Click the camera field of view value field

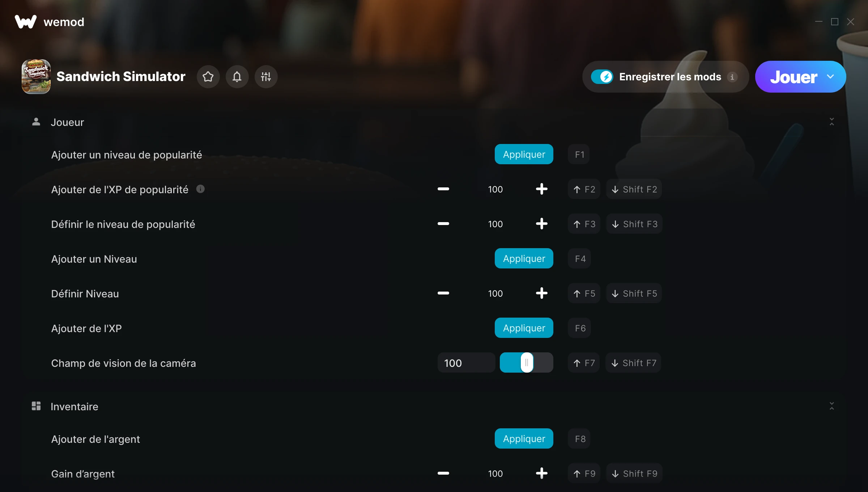pyautogui.click(x=466, y=362)
